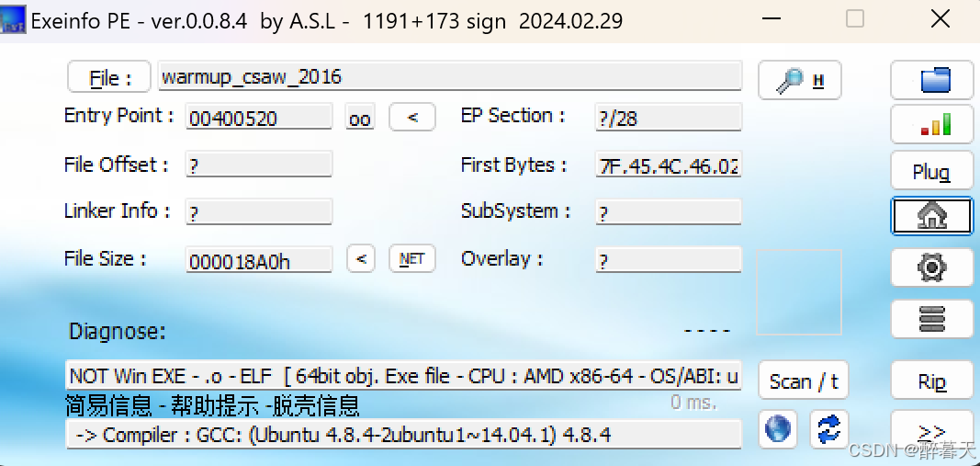The height and width of the screenshot is (466, 980).
Task: Click the EP Section field ?/28
Action: (668, 117)
